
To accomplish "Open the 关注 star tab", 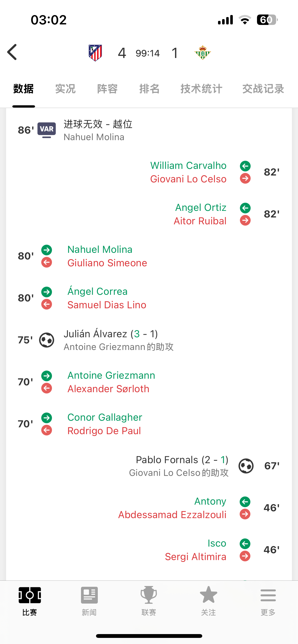I will point(209,595).
